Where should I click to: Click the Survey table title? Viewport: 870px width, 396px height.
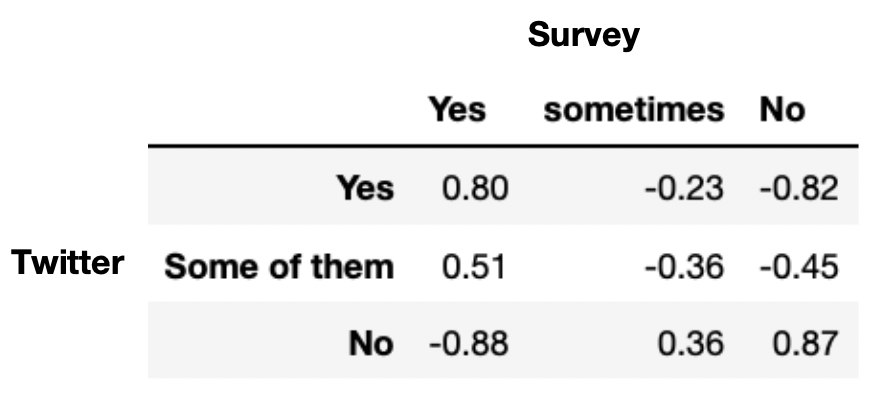(583, 36)
